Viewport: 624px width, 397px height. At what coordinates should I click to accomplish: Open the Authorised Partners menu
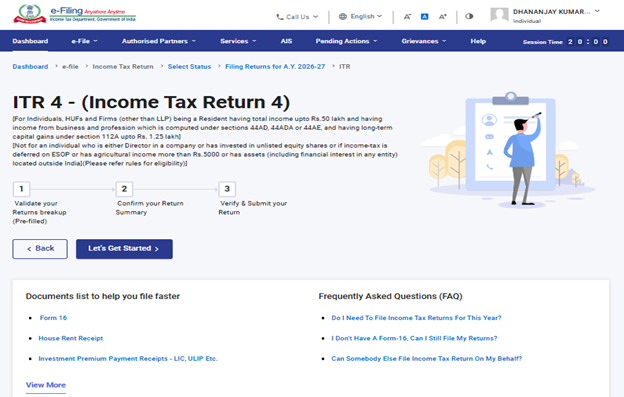tap(159, 41)
